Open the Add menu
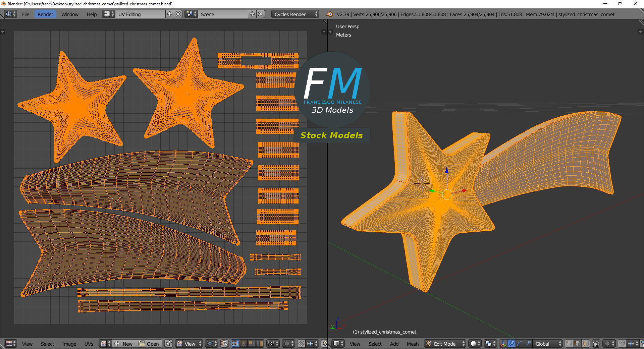Image resolution: width=644 pixels, height=349 pixels. [394, 344]
